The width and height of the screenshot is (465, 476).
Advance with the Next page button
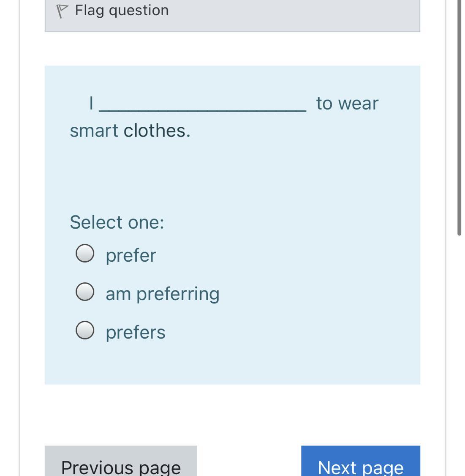361,461
